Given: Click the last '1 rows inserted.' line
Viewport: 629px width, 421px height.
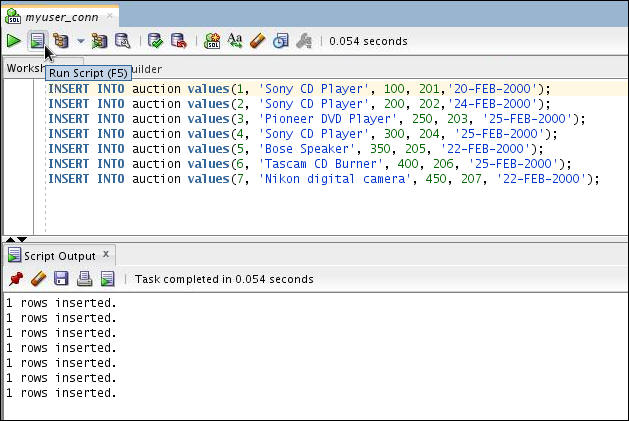Looking at the screenshot, I should 61,393.
